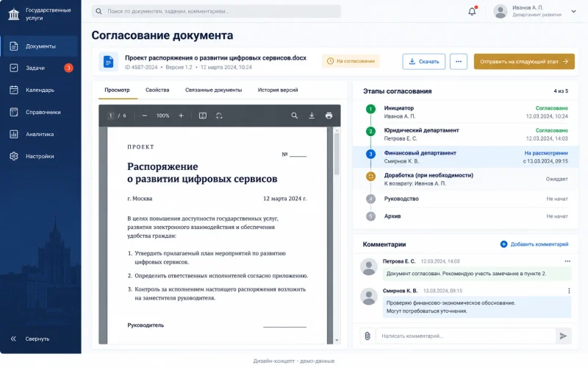Select the Руководство stage row
588x368 pixels.
tap(465, 199)
